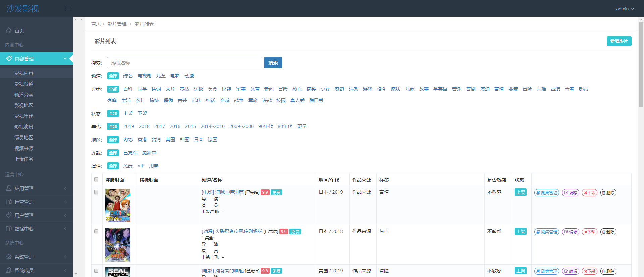Screen dimensions: 644x277
Task: Check the 火影忍者疾风传剧场版 row checkbox
Action: pos(96,231)
